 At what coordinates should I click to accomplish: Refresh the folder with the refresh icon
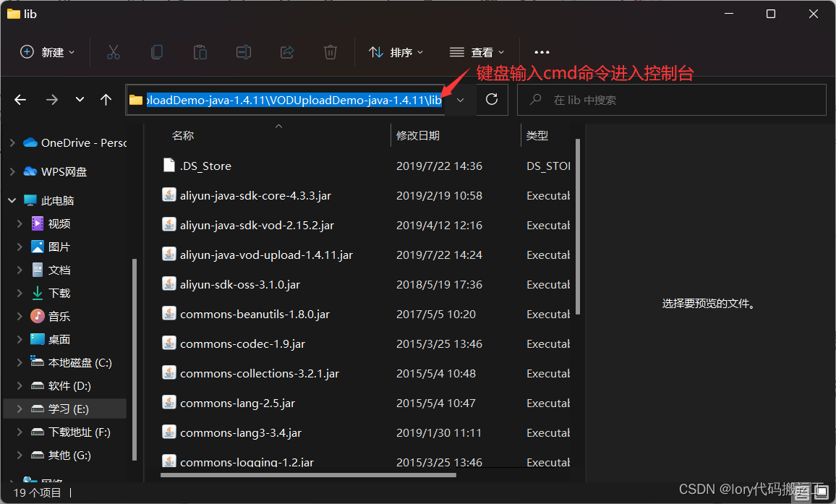click(492, 100)
